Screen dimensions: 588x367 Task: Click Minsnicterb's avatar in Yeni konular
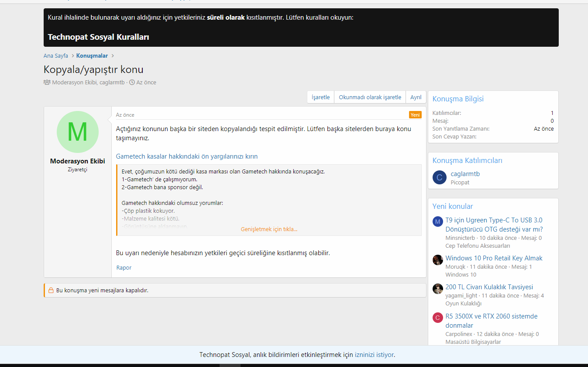pyautogui.click(x=438, y=222)
